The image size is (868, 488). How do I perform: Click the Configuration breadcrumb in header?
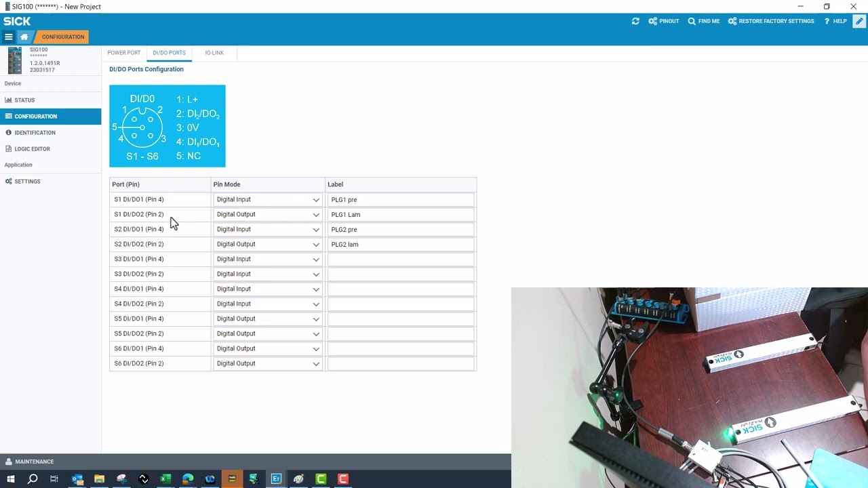(x=63, y=37)
